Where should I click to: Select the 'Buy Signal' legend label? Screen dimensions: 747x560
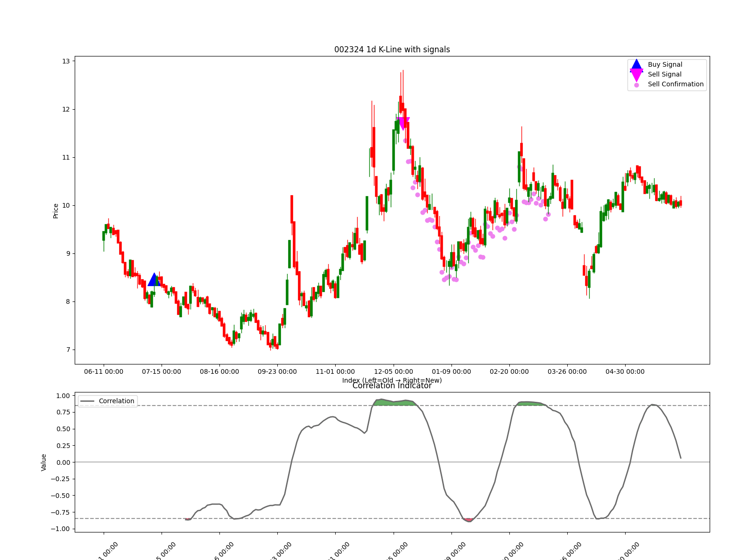pyautogui.click(x=665, y=64)
